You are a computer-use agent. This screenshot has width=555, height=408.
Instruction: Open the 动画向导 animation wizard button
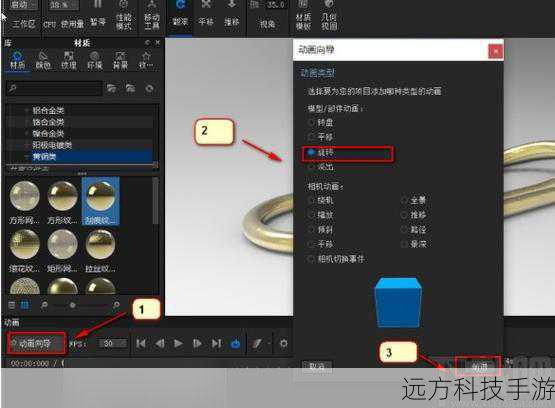click(x=36, y=343)
